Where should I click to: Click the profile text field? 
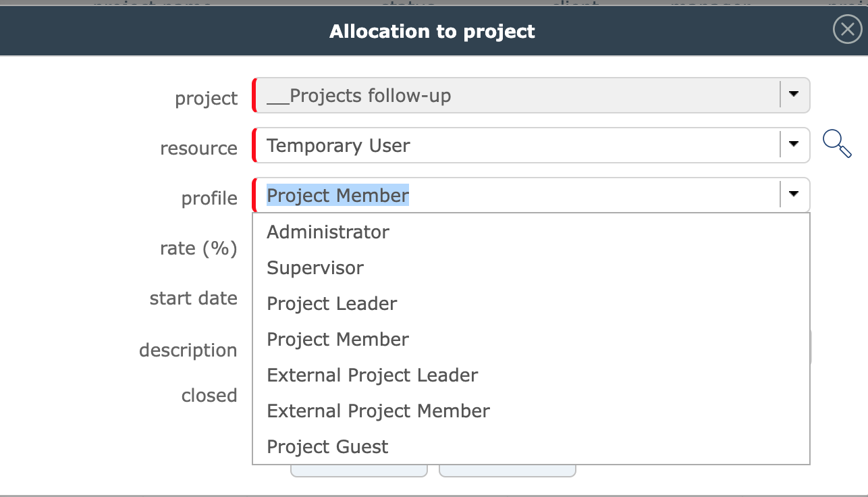pos(513,196)
